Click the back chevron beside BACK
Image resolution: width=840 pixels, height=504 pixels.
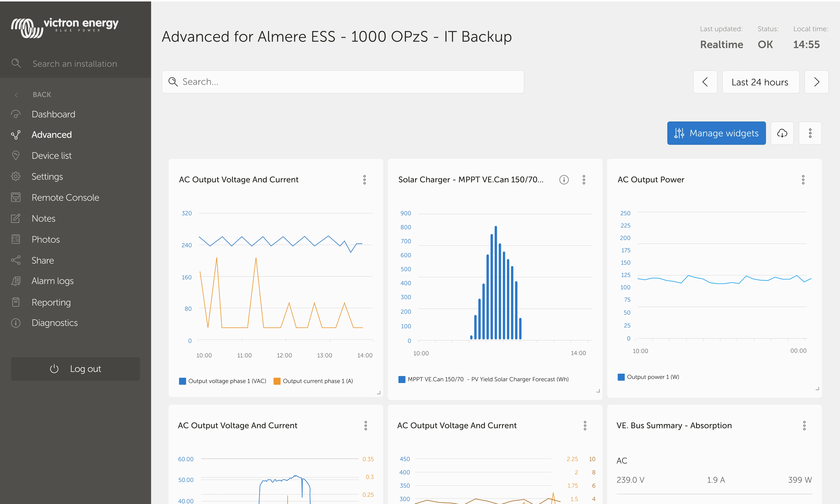point(16,95)
